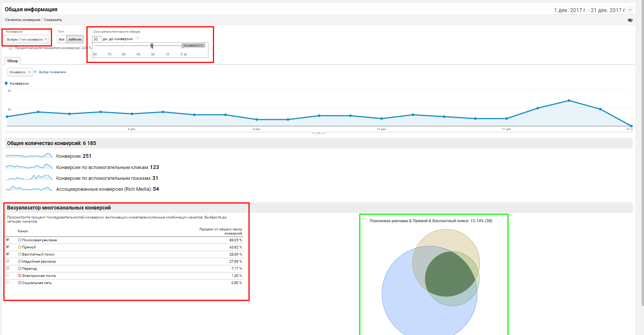Uncheck the Бесплатный поиск channel checkbox

7,254
